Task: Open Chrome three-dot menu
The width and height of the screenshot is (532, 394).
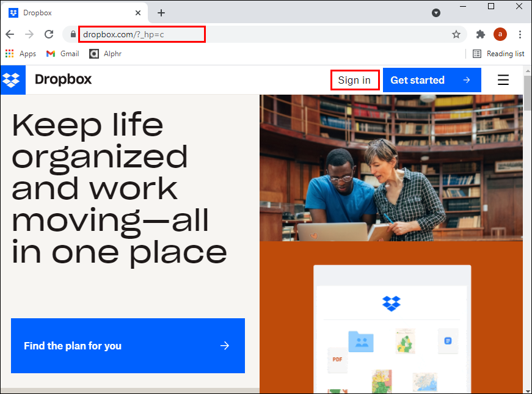Action: (520, 34)
